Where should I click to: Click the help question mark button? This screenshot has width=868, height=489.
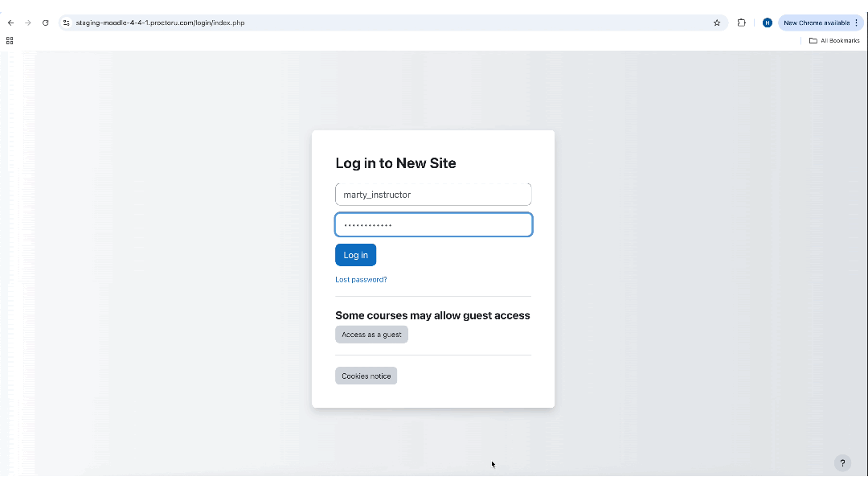coord(842,463)
